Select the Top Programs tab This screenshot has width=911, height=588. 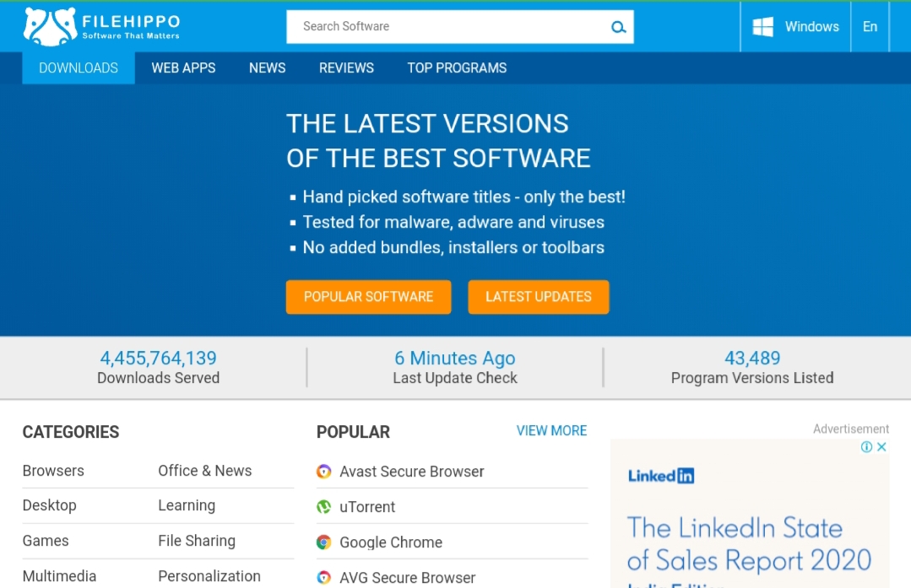tap(457, 68)
